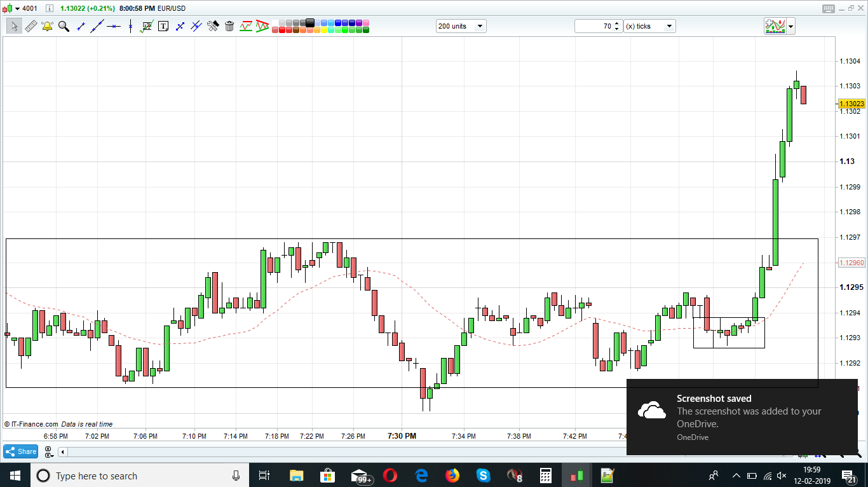Screen dimensions: 868x487
Task: Activate the magnifying glass zoom tool
Action: 64,26
